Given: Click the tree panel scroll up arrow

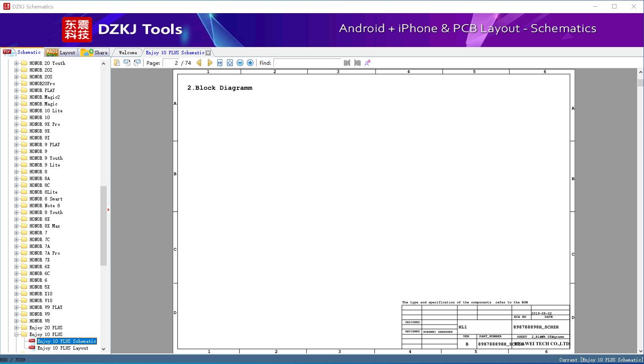Looking at the screenshot, I should (103, 64).
